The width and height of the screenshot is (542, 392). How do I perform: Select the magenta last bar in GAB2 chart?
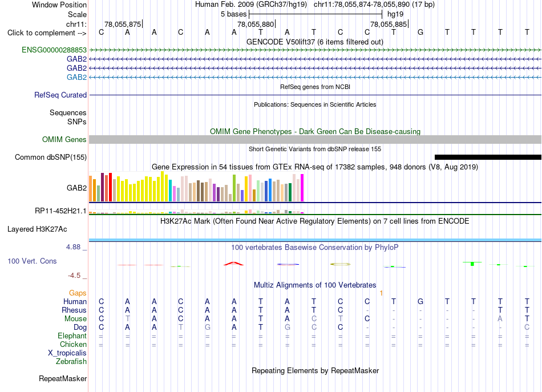[302, 188]
